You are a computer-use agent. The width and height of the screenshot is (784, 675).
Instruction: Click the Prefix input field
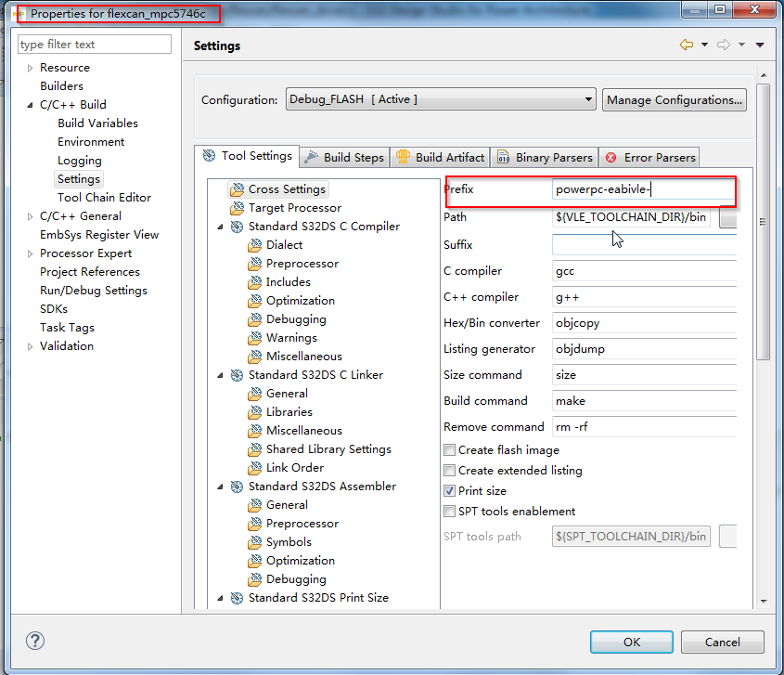point(644,189)
